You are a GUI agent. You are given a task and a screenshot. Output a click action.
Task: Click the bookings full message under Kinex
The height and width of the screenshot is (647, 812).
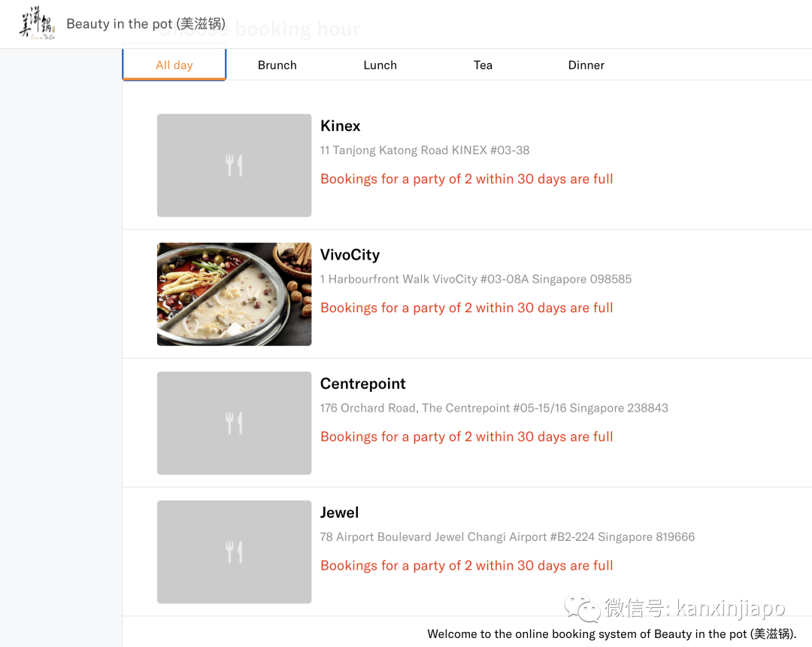tap(466, 179)
